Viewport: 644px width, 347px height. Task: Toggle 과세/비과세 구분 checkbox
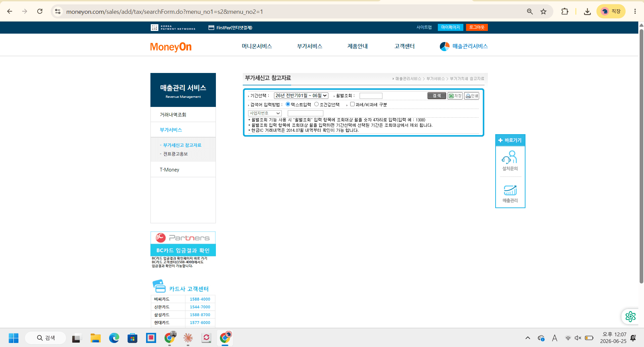point(352,104)
